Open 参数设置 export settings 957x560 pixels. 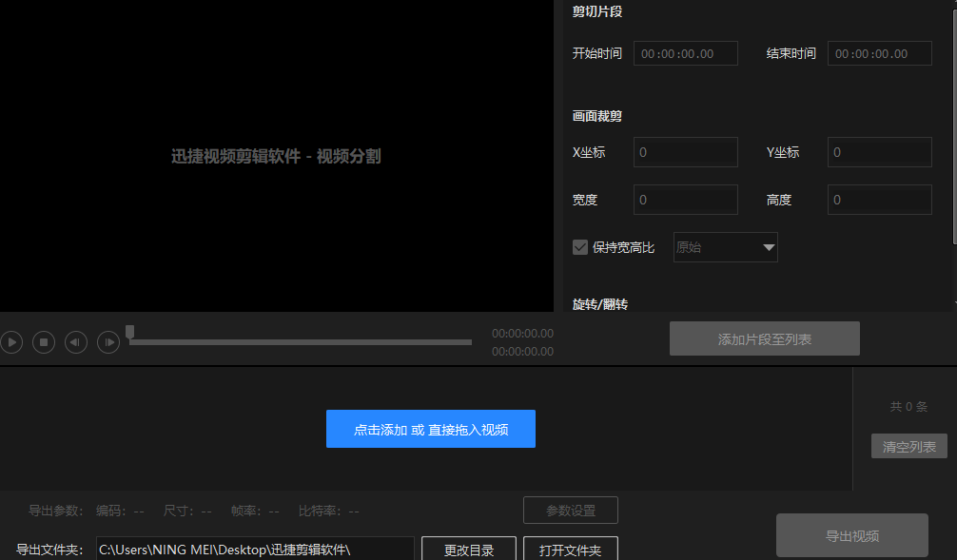571,510
